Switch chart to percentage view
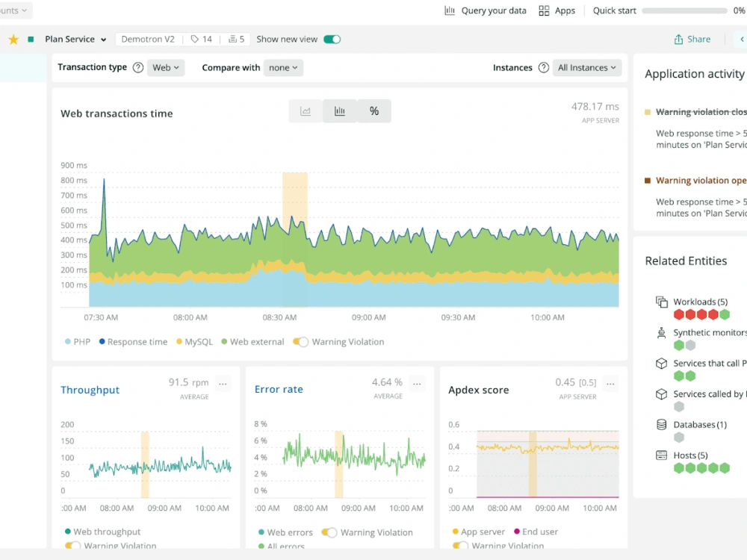The height and width of the screenshot is (560, 747). click(x=374, y=111)
